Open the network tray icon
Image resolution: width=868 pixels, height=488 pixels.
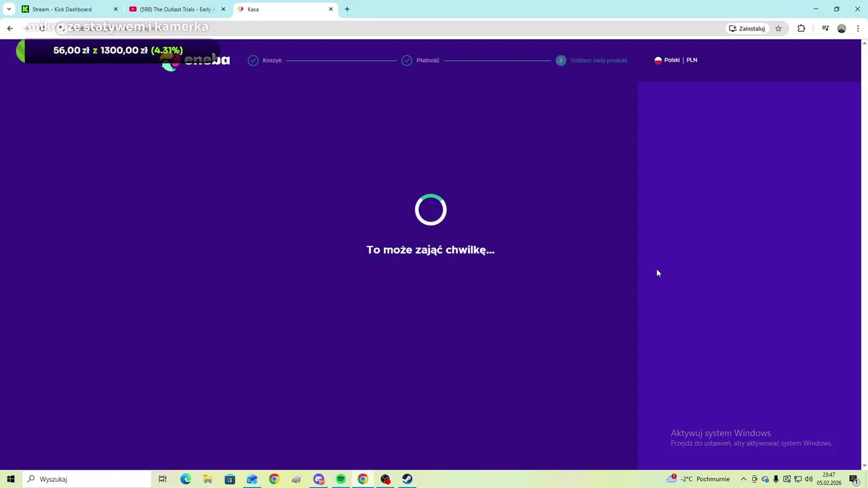pos(797,479)
